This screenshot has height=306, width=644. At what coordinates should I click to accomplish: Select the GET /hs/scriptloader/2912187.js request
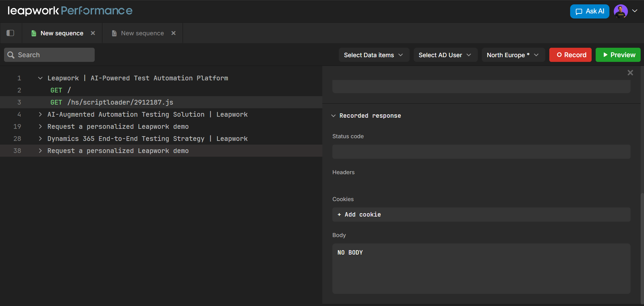(120, 102)
